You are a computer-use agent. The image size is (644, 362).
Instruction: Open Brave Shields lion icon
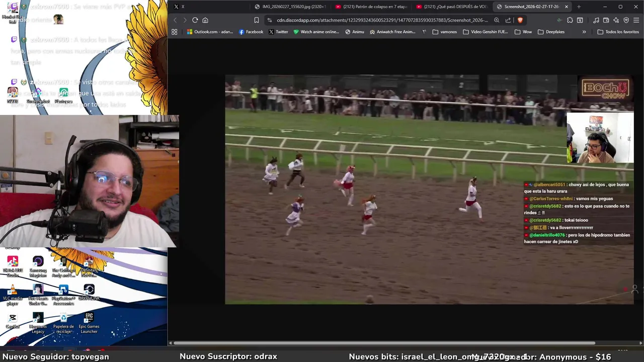(520, 20)
